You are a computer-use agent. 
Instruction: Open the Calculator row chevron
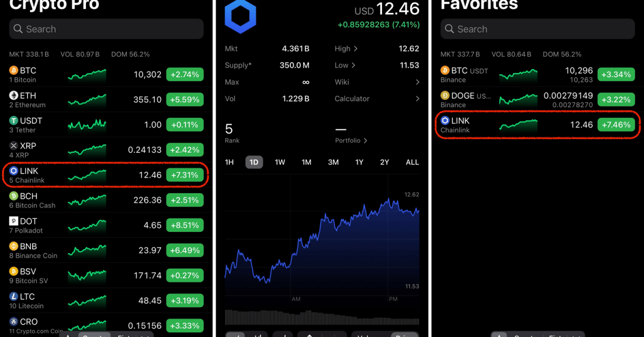pos(417,99)
